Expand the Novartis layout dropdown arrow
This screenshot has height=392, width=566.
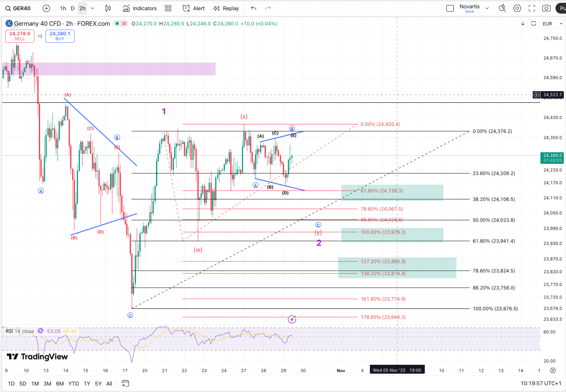pyautogui.click(x=487, y=8)
